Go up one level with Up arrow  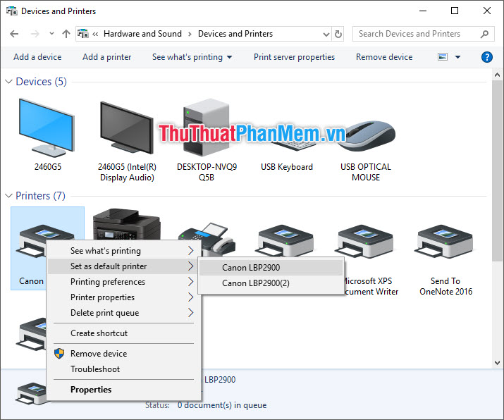pyautogui.click(x=66, y=34)
